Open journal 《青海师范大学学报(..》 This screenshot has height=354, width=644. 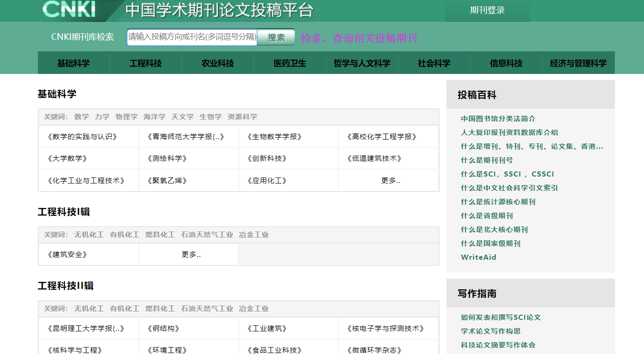[186, 137]
